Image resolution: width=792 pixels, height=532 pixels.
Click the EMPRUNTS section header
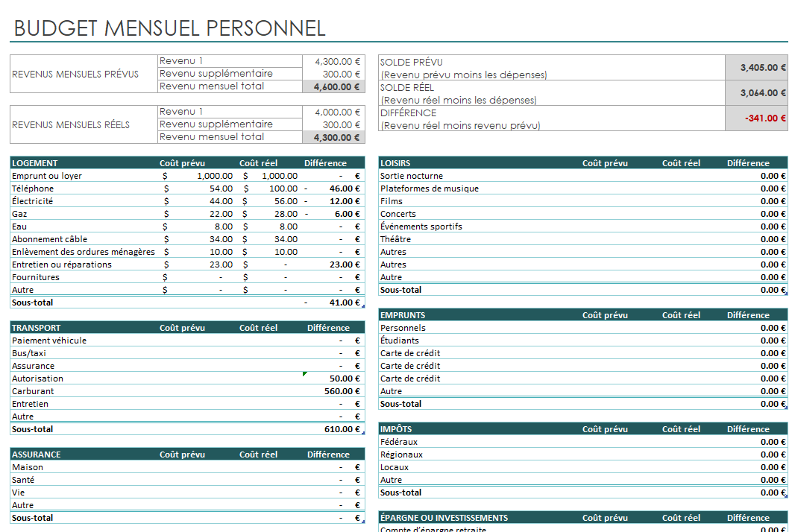403,315
